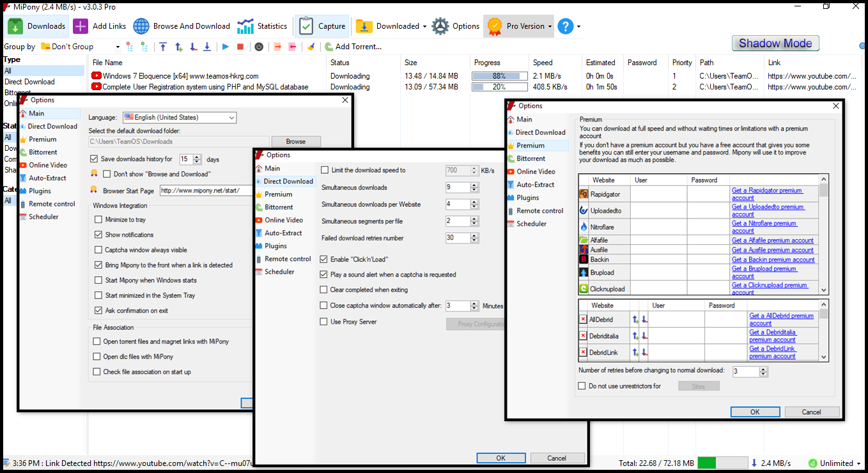868x473 pixels.
Task: Toggle Enable Click'n'Load checkbox
Action: tap(324, 260)
